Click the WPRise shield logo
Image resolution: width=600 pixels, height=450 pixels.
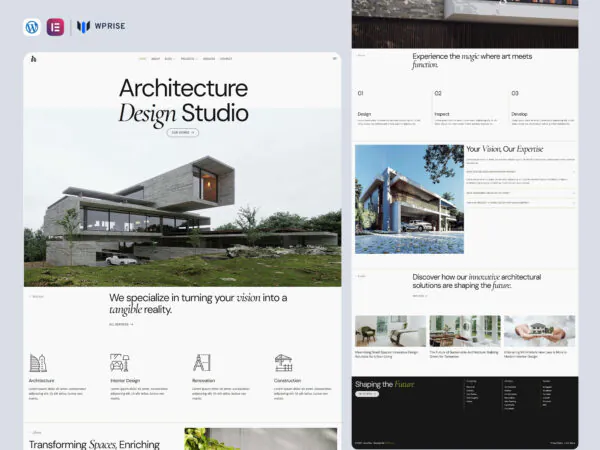pos(84,28)
